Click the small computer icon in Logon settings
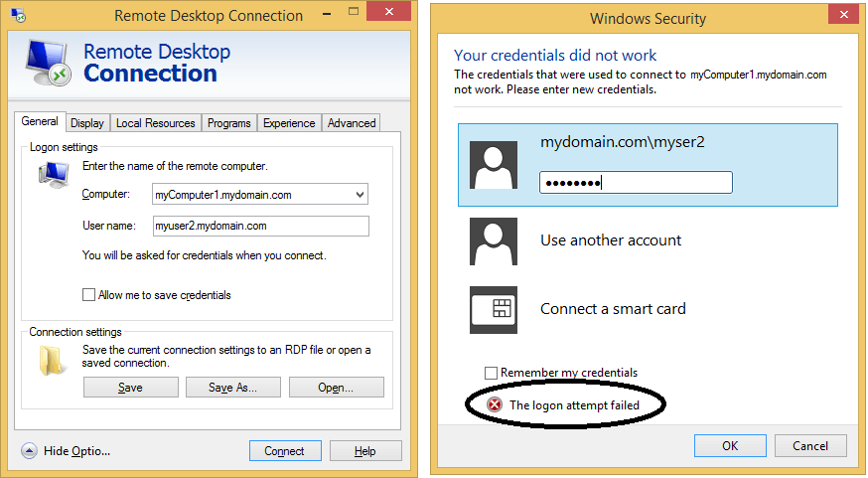Image resolution: width=868 pixels, height=478 pixels. [54, 175]
